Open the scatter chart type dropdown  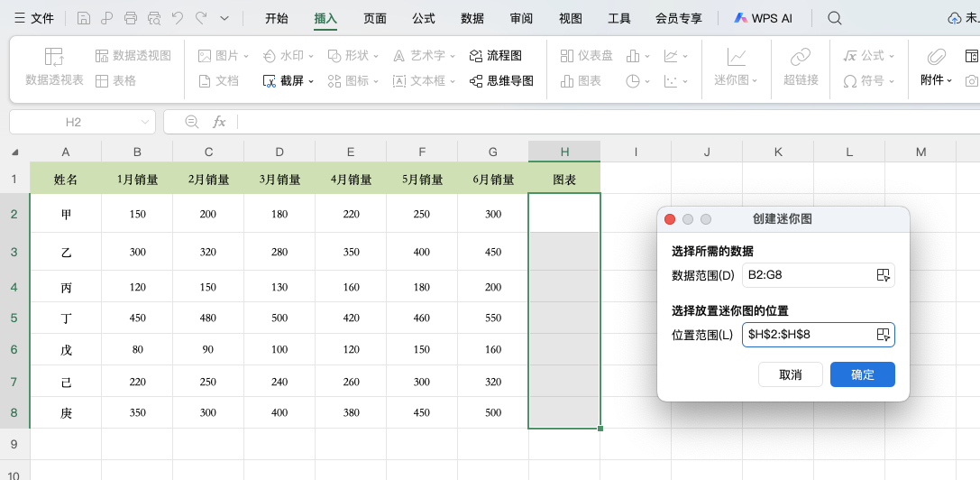pyautogui.click(x=675, y=80)
